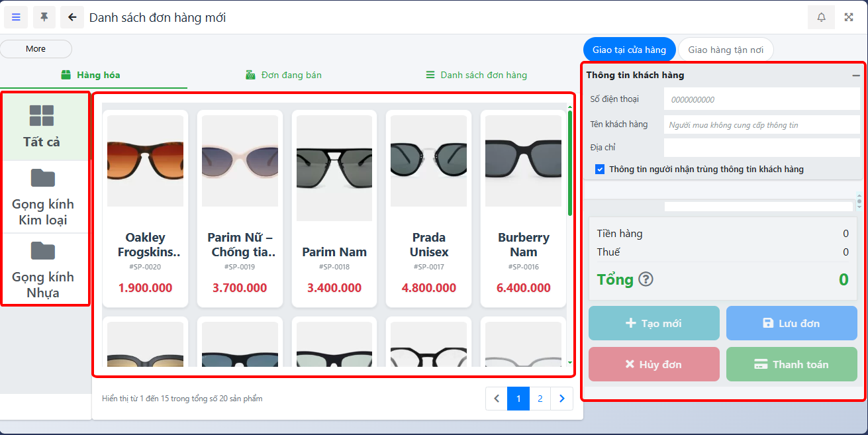
Task: Select the 'Giao tại cửa hàng' option
Action: tap(629, 50)
